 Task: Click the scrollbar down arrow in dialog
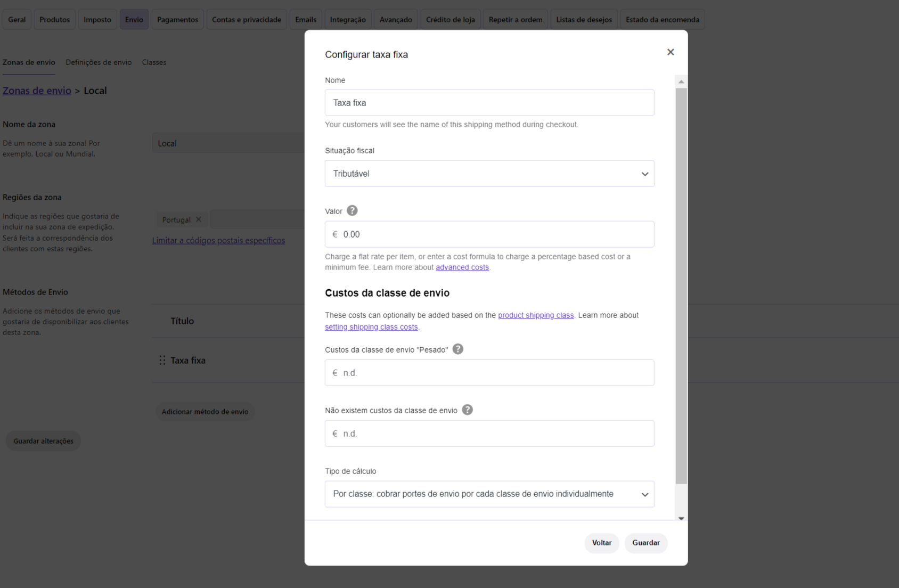[681, 518]
